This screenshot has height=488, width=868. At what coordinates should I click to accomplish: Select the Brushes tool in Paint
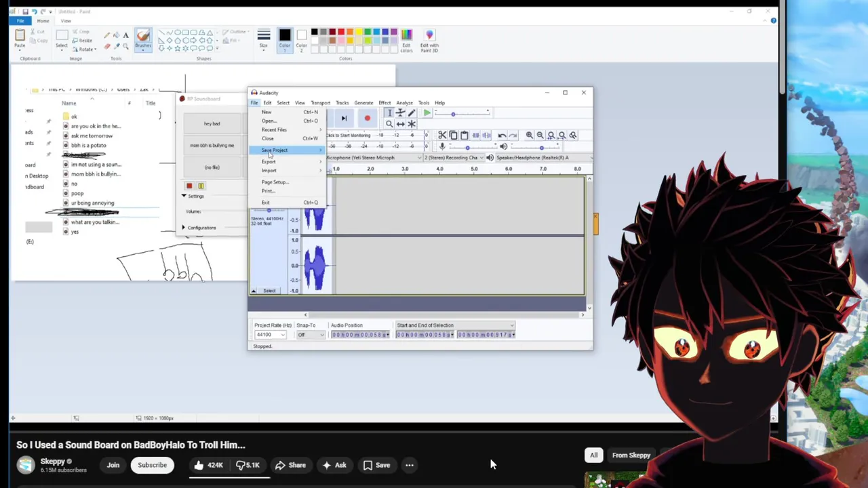143,39
